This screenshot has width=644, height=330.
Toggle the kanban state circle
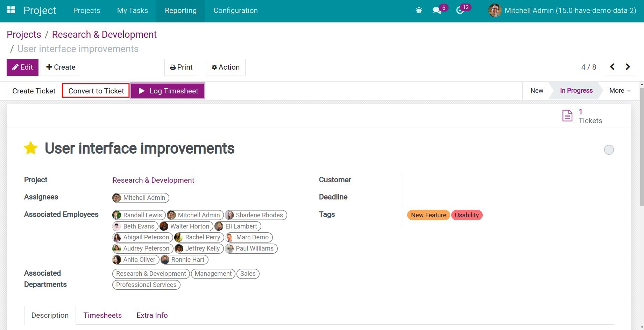[609, 150]
